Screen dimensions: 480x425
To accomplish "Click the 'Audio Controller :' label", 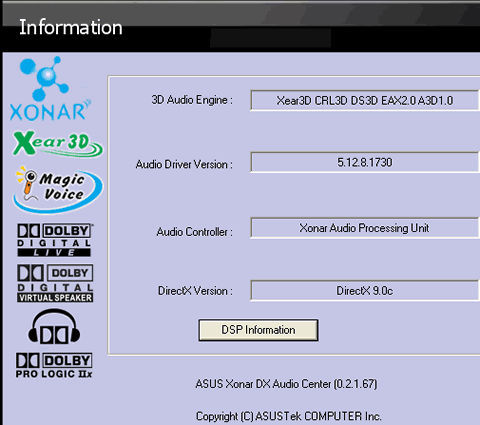I will click(195, 232).
